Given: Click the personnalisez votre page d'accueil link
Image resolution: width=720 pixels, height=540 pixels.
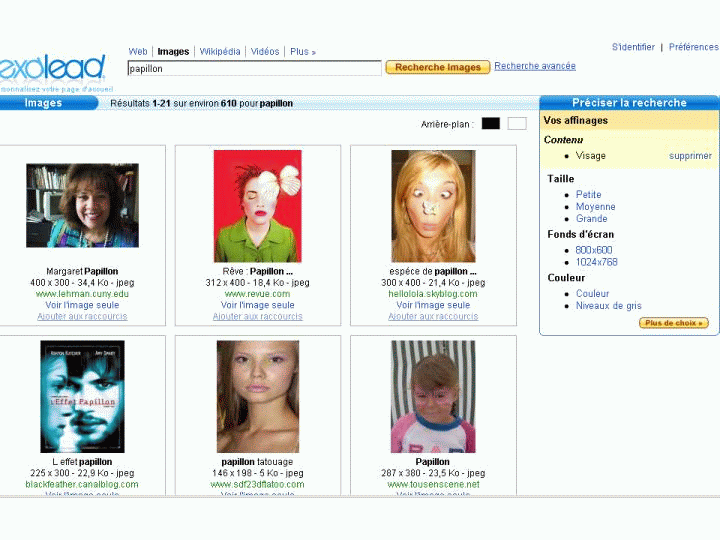Looking at the screenshot, I should click(56, 89).
